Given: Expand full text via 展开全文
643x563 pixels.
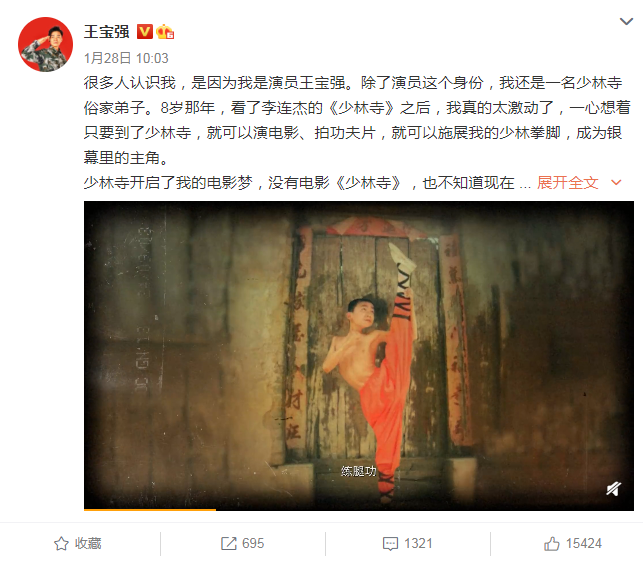Looking at the screenshot, I should click(x=568, y=182).
